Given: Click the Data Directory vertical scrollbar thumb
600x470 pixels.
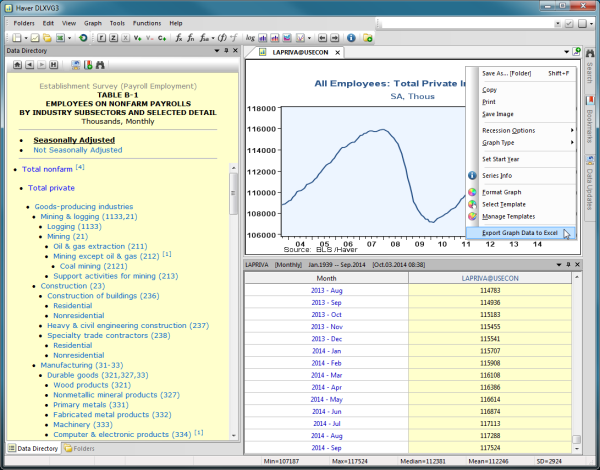Looking at the screenshot, I should pos(233,193).
